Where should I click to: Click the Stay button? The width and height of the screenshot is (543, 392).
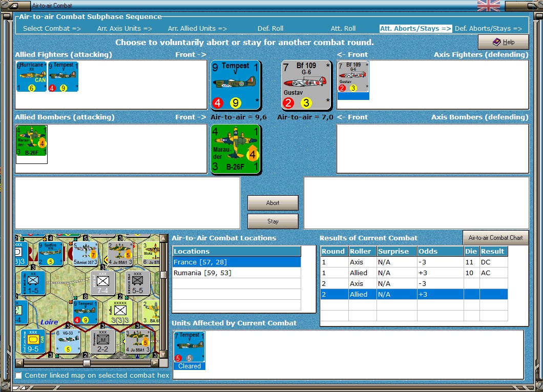tap(273, 221)
